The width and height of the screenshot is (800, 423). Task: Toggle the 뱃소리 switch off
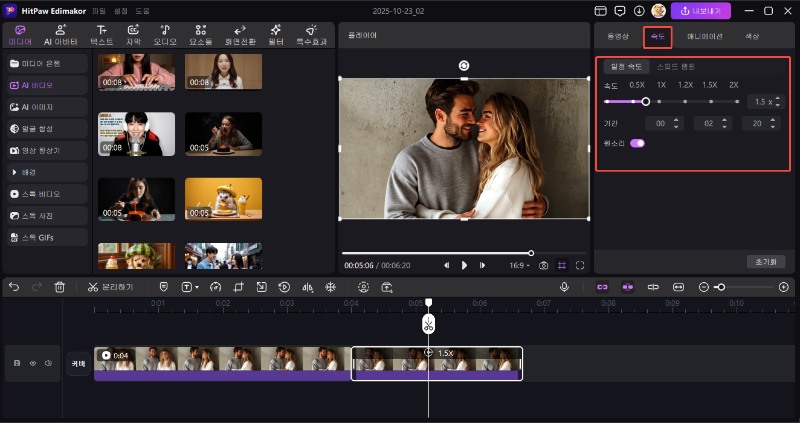pos(637,144)
